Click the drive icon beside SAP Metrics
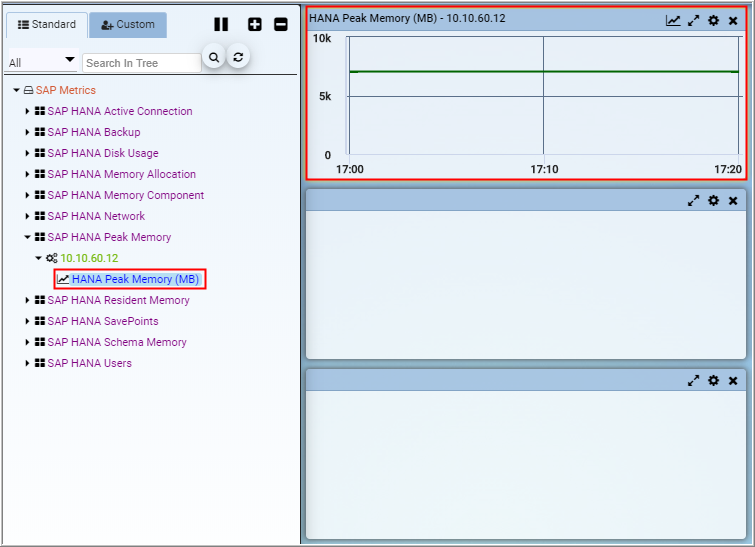This screenshot has width=755, height=547. click(28, 90)
